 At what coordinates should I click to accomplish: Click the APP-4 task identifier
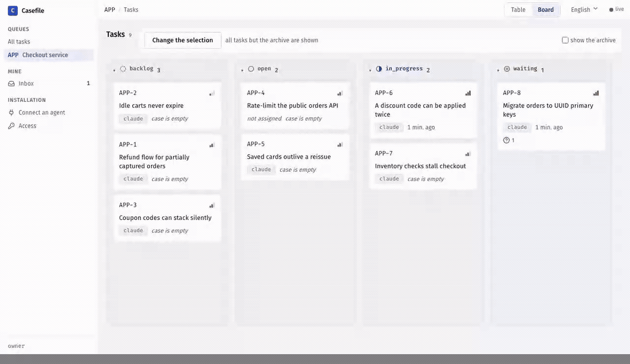[256, 93]
